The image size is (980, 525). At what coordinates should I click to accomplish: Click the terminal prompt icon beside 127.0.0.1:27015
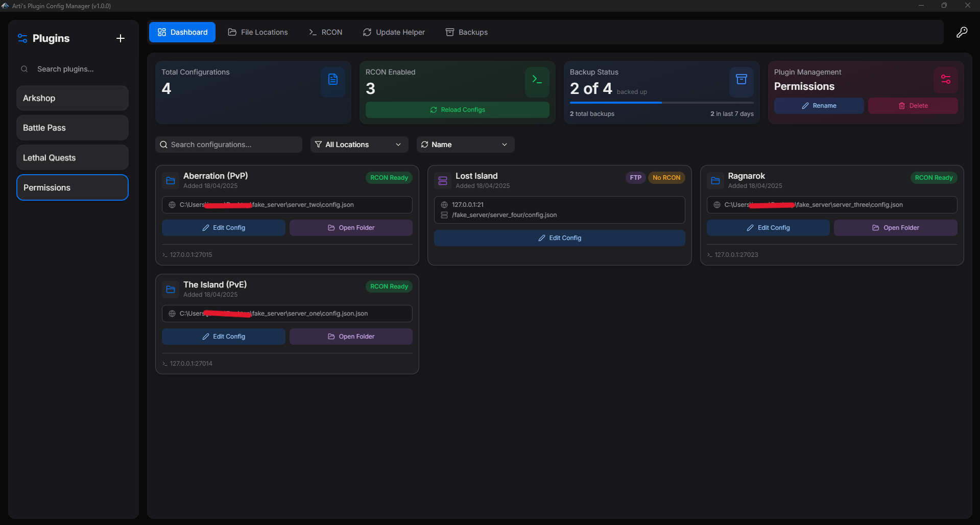[164, 255]
